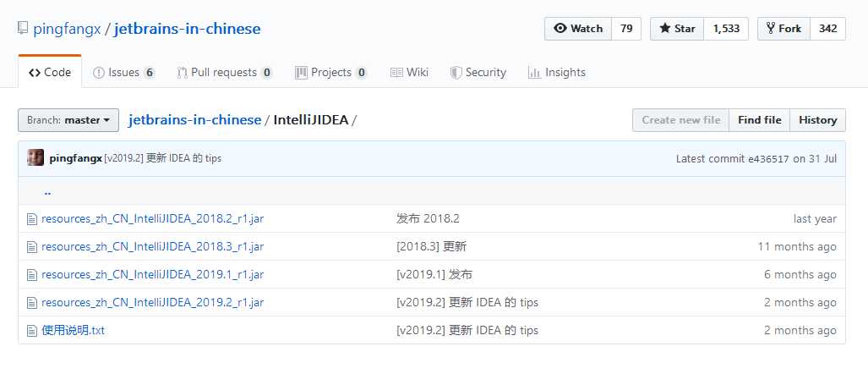The width and height of the screenshot is (868, 374).
Task: Switch to the Issues tab
Action: pos(123,73)
